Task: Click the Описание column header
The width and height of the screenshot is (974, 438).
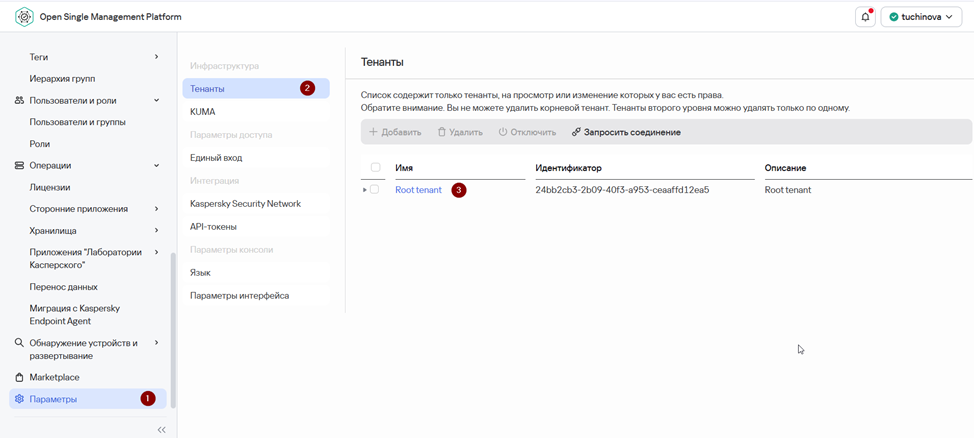Action: 785,168
